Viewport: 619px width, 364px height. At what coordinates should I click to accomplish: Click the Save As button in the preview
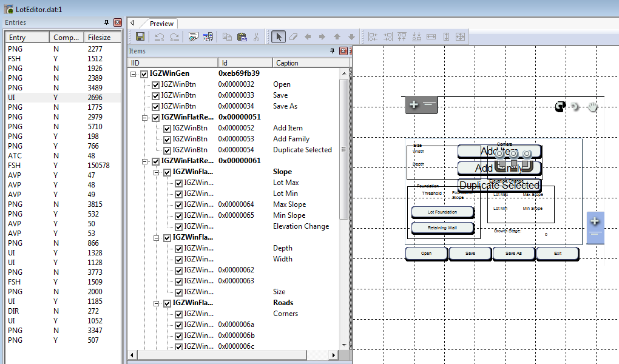pos(513,254)
